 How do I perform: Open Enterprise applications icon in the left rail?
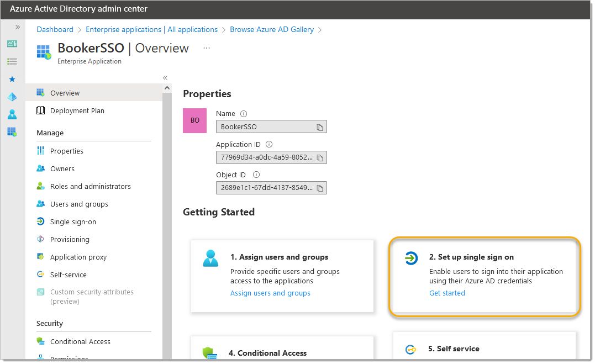(x=12, y=132)
